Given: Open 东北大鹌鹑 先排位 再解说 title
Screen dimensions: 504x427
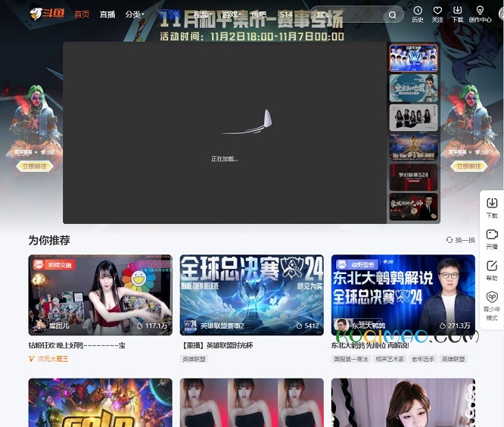Looking at the screenshot, I should [x=370, y=346].
